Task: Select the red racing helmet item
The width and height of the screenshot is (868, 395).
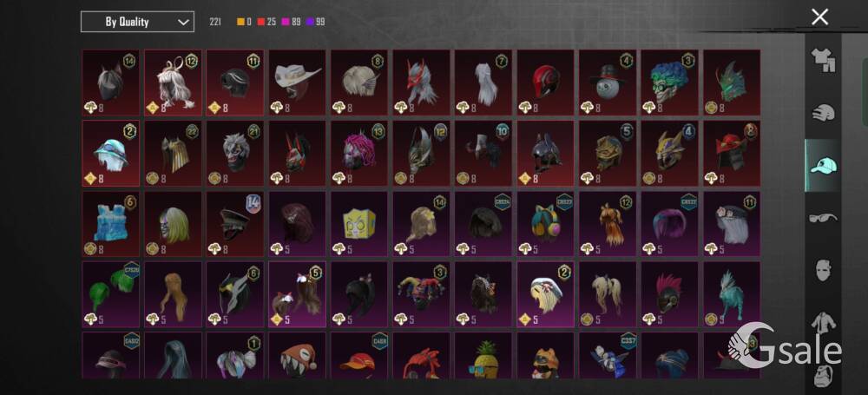Action: tap(545, 82)
